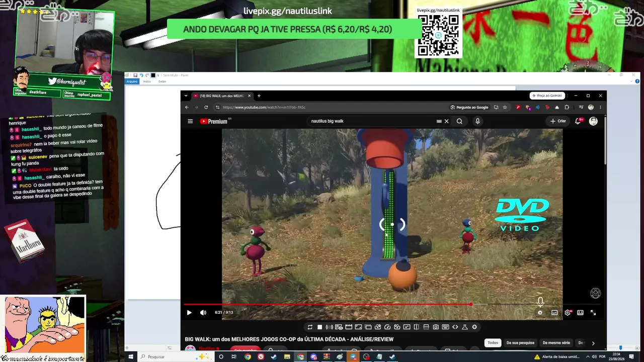Open the Chrome tab search dropdown
The image size is (644, 362).
point(186,96)
